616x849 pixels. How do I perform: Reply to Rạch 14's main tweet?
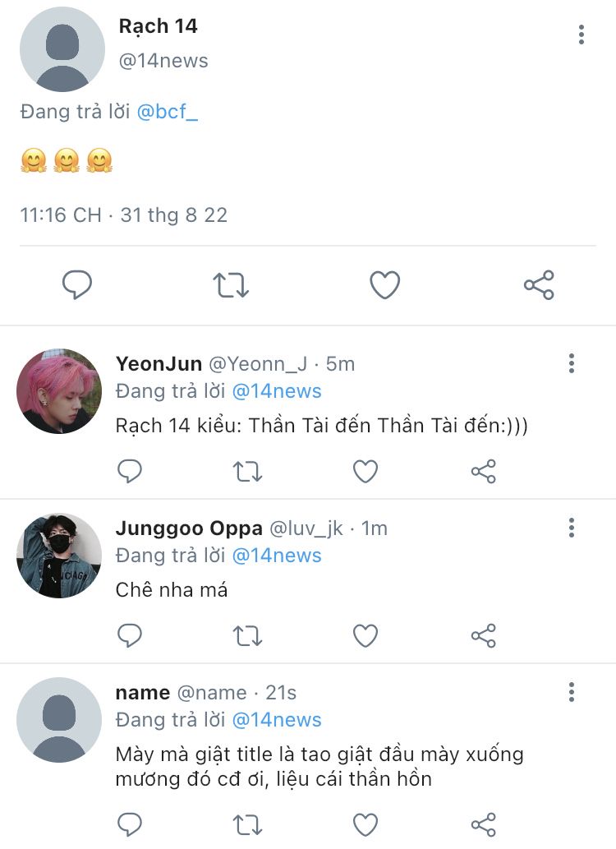tap(77, 285)
